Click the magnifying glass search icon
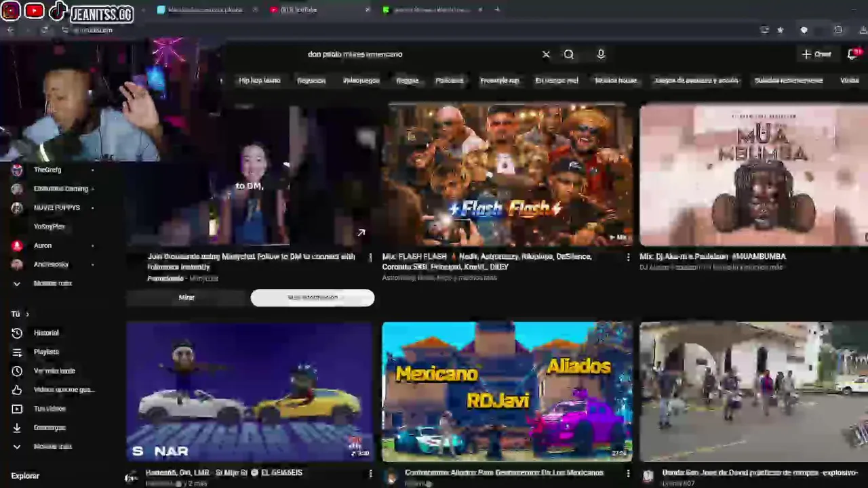868x488 pixels. tap(569, 54)
